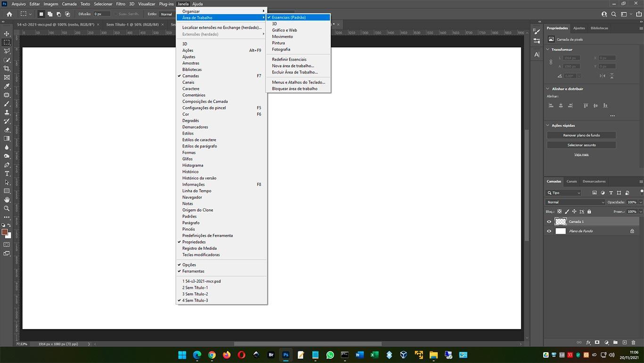The height and width of the screenshot is (363, 644).
Task: Click Selecionar assunto button
Action: click(x=581, y=145)
